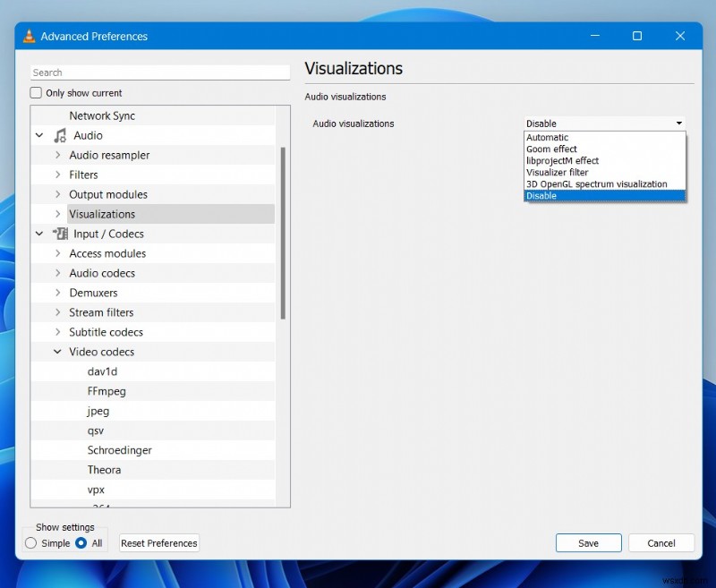Click inside the Search preferences field
This screenshot has height=588, width=716.
coord(159,72)
